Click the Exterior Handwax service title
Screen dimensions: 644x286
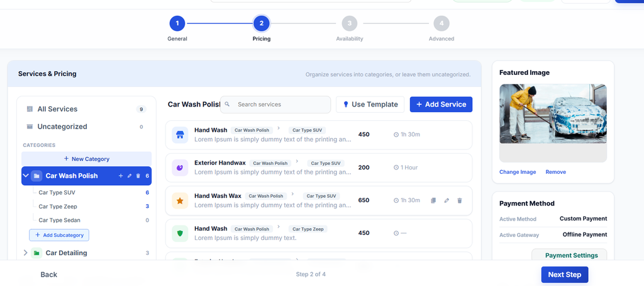click(220, 163)
